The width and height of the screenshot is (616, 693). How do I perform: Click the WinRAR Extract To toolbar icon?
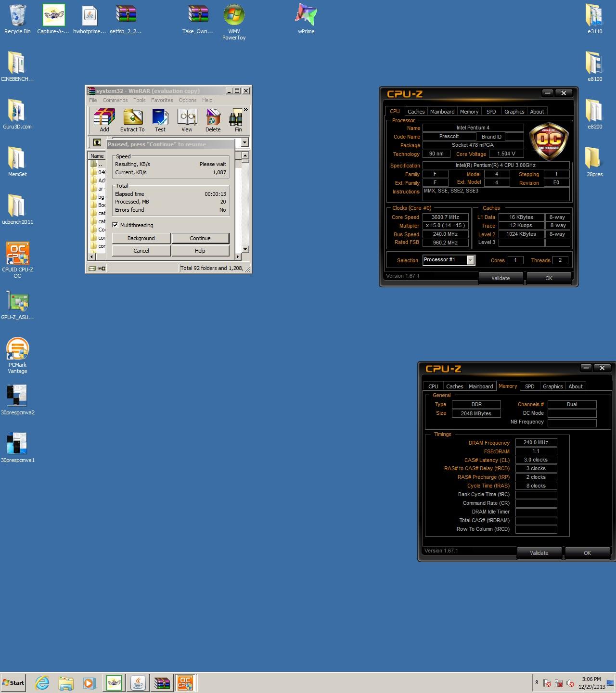[132, 120]
